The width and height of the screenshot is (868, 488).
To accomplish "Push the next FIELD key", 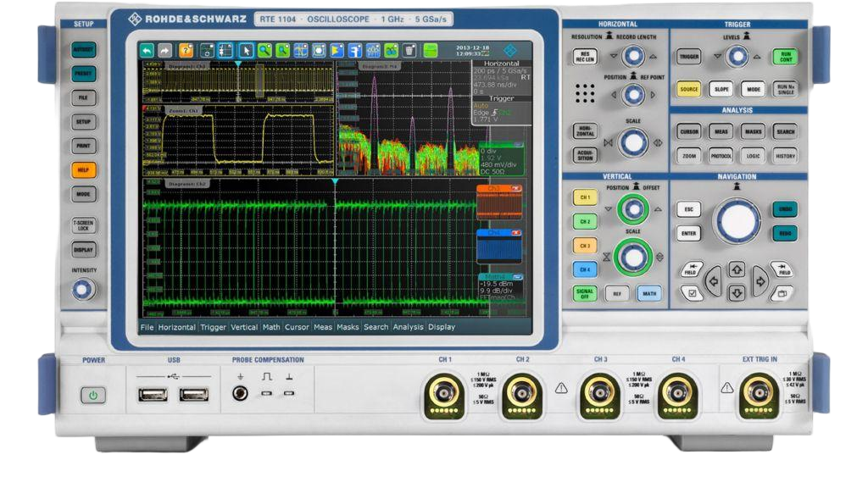I will coord(782,269).
